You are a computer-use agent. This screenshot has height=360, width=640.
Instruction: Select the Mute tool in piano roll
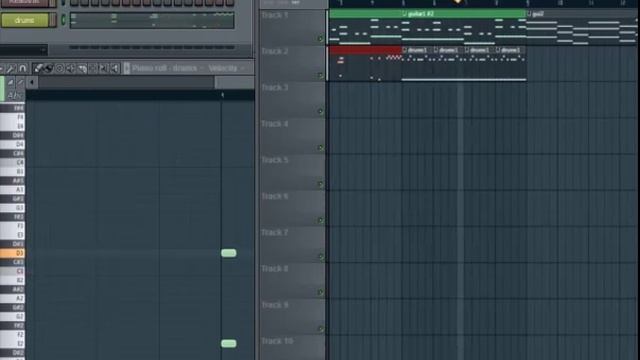[x=71, y=68]
